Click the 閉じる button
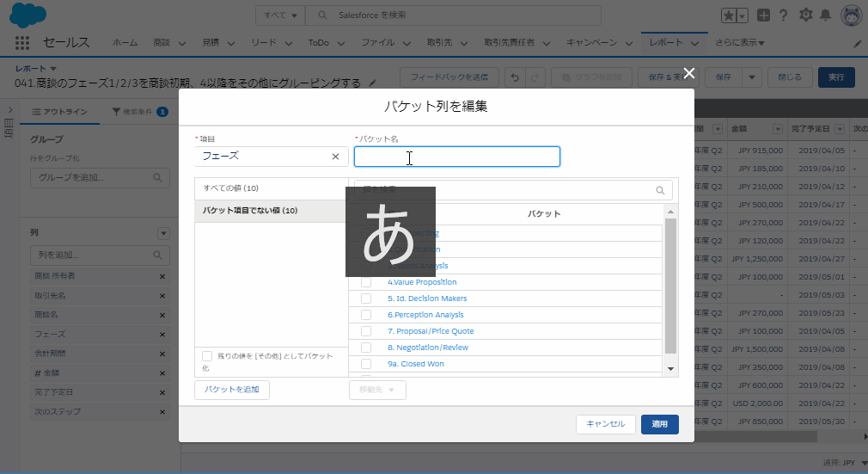The width and height of the screenshot is (868, 474). [x=790, y=77]
